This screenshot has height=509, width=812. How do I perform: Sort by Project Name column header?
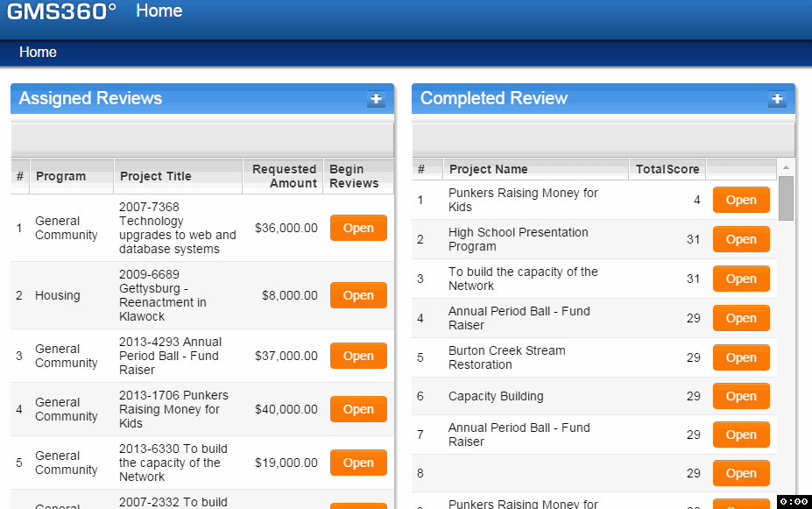tap(488, 169)
